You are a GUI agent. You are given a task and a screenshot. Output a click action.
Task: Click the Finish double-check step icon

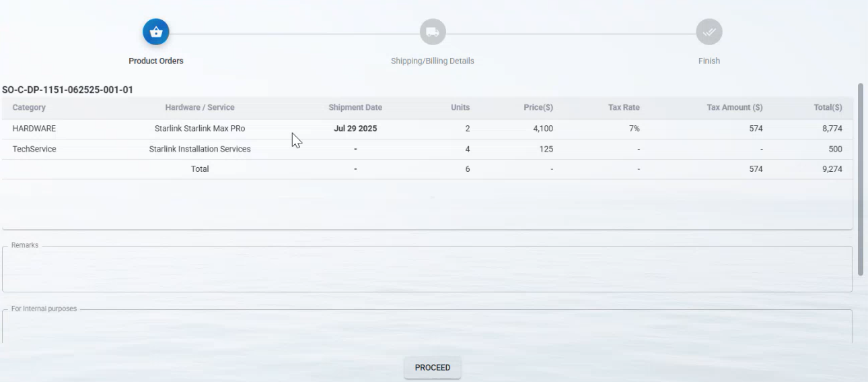click(x=709, y=32)
